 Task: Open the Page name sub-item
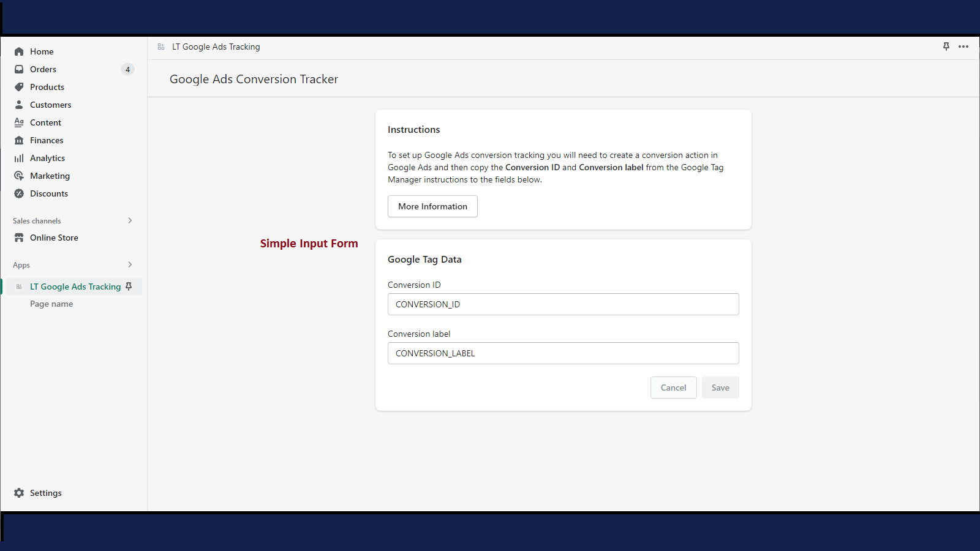51,304
